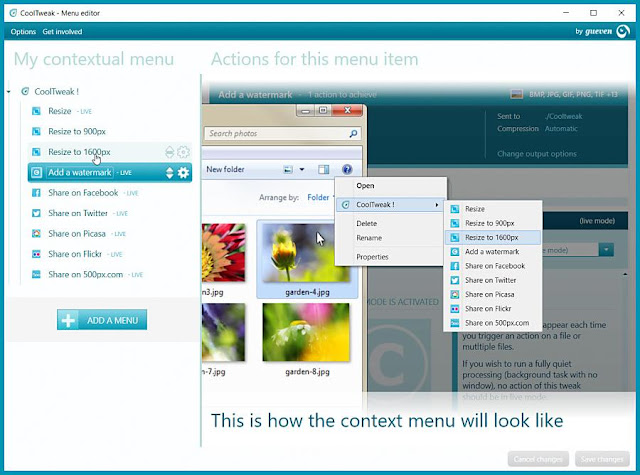The width and height of the screenshot is (640, 475).
Task: Collapse the CoolTweak ! tree node
Action: [9, 92]
